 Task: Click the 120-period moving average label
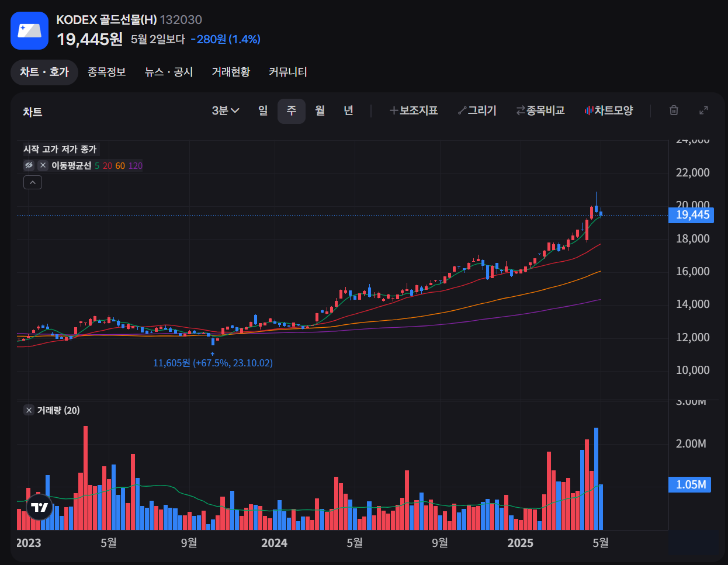click(136, 166)
